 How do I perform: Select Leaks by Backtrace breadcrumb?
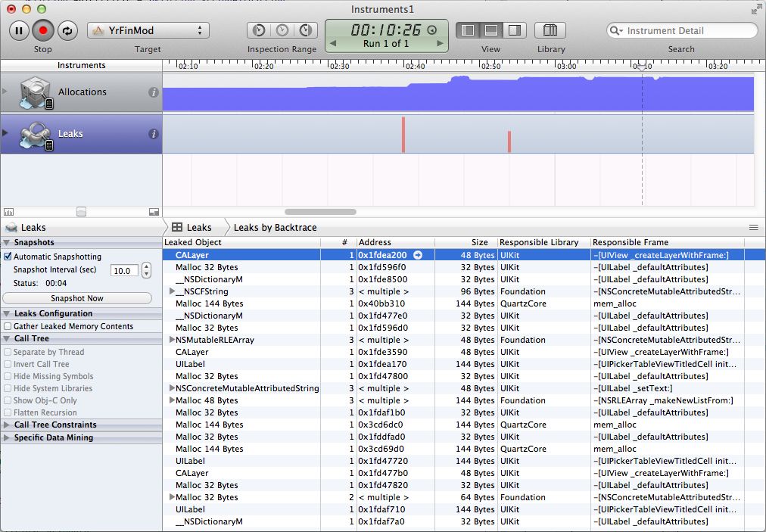pos(275,228)
